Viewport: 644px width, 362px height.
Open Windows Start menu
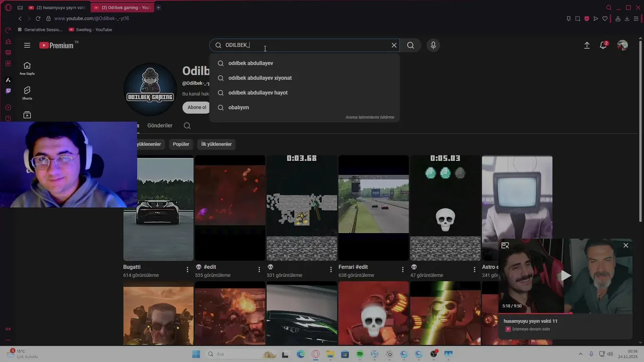coord(196,354)
